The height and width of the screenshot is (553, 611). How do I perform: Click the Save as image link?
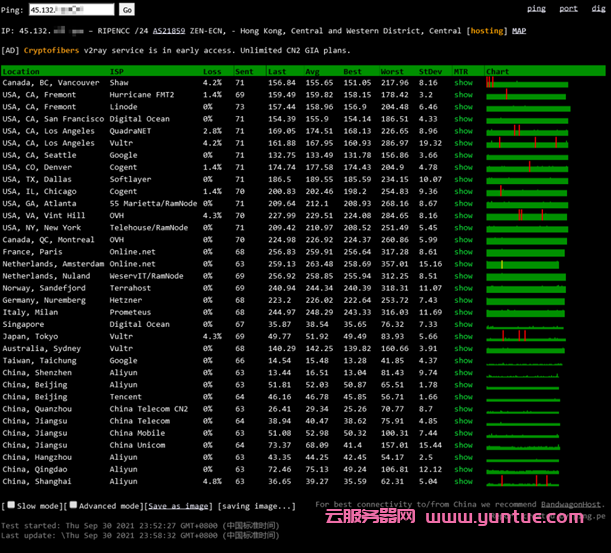click(178, 507)
